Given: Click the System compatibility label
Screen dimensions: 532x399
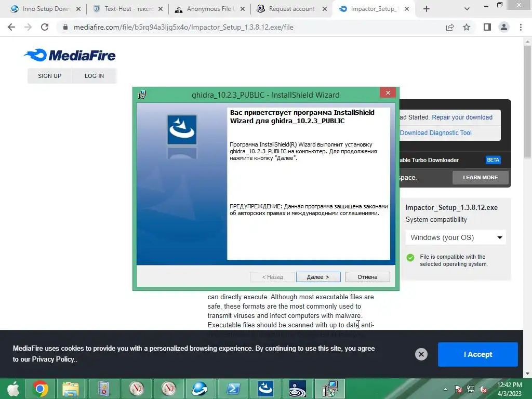Looking at the screenshot, I should click(436, 220).
